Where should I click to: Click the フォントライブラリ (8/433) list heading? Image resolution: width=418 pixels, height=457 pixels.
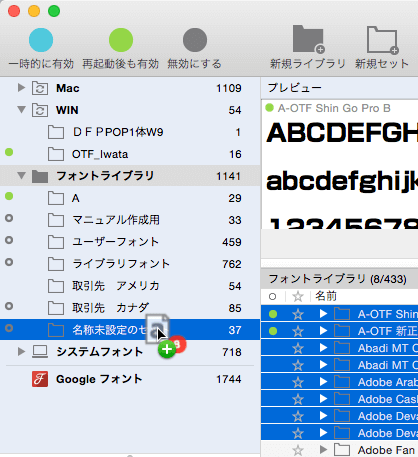[337, 279]
